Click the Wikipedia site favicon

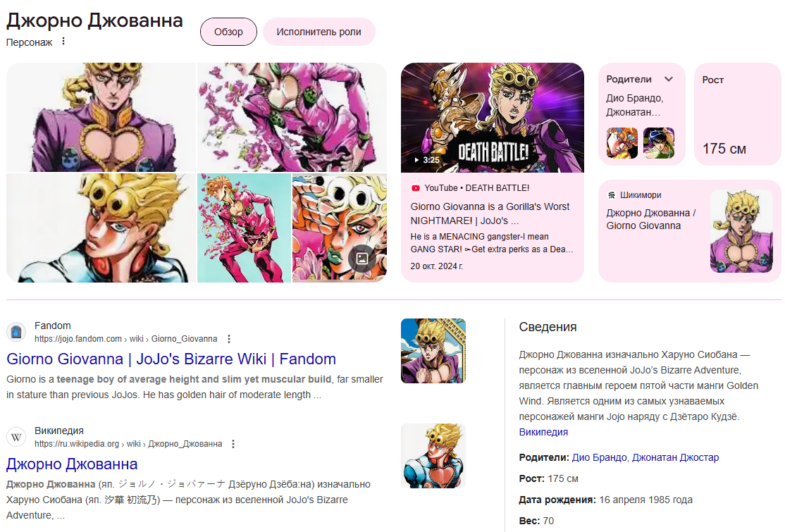(16, 437)
